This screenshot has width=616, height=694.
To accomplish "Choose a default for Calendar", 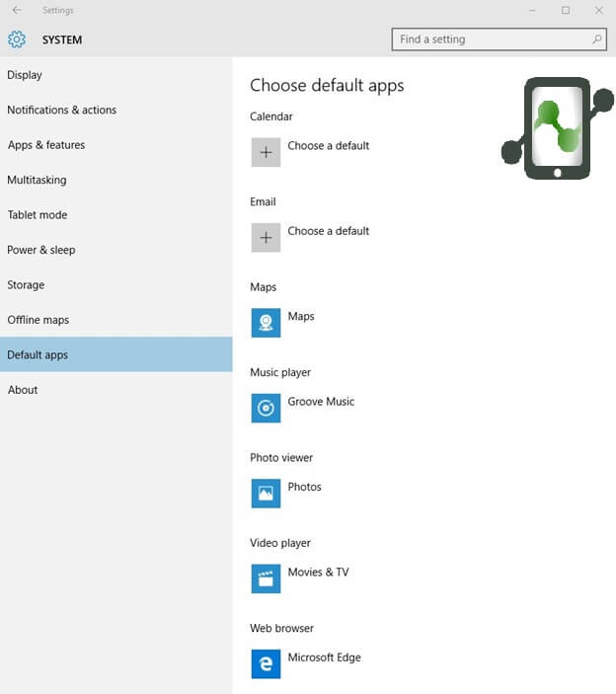I will pos(328,146).
